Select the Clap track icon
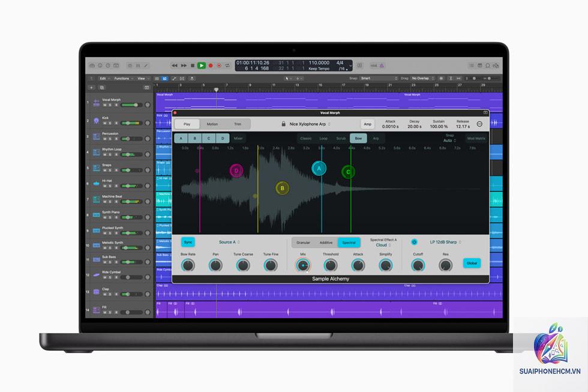 [x=97, y=292]
